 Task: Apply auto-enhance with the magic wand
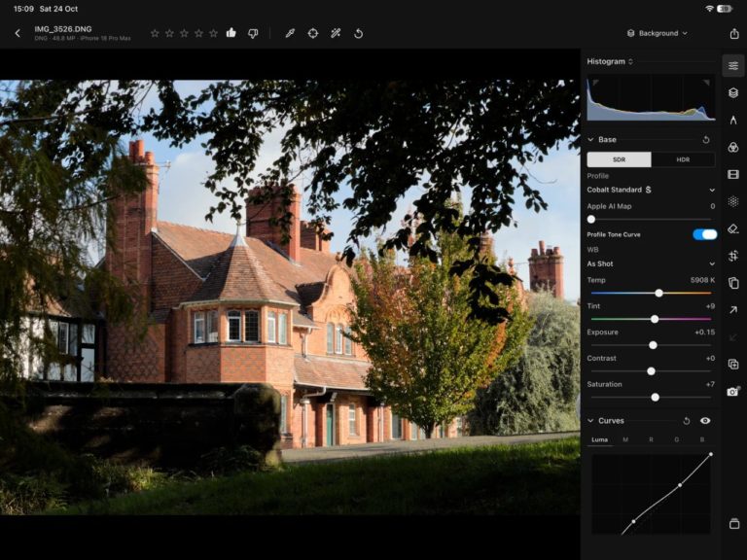click(336, 33)
